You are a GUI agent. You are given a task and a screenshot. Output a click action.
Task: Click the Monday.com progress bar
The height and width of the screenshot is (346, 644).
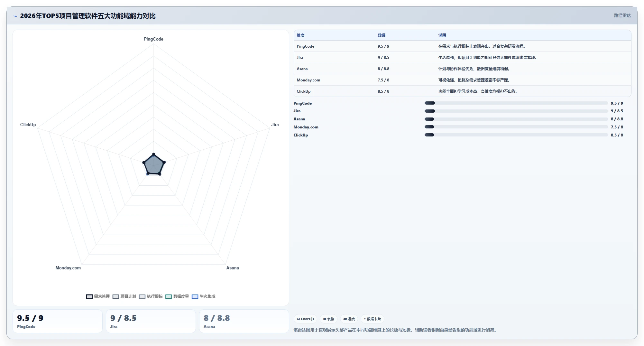point(516,127)
